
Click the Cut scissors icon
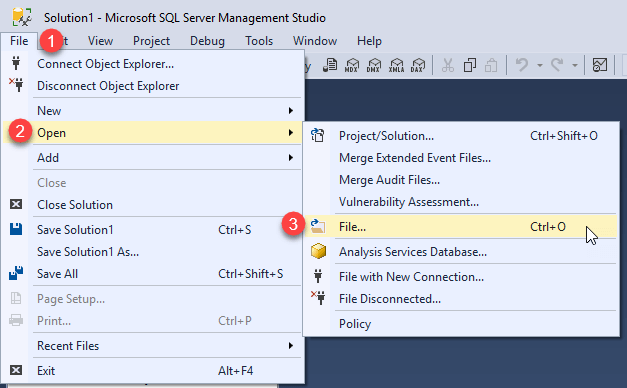(447, 65)
